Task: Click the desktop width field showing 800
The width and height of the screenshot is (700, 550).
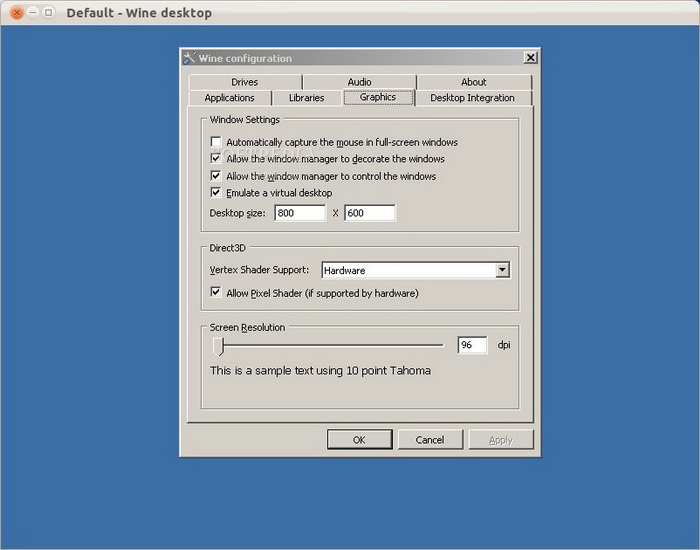Action: point(300,213)
